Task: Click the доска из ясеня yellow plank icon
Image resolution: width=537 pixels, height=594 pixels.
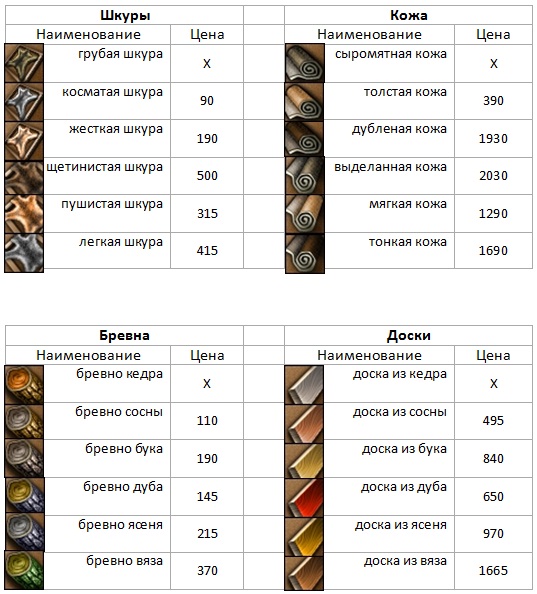Action: coord(304,536)
